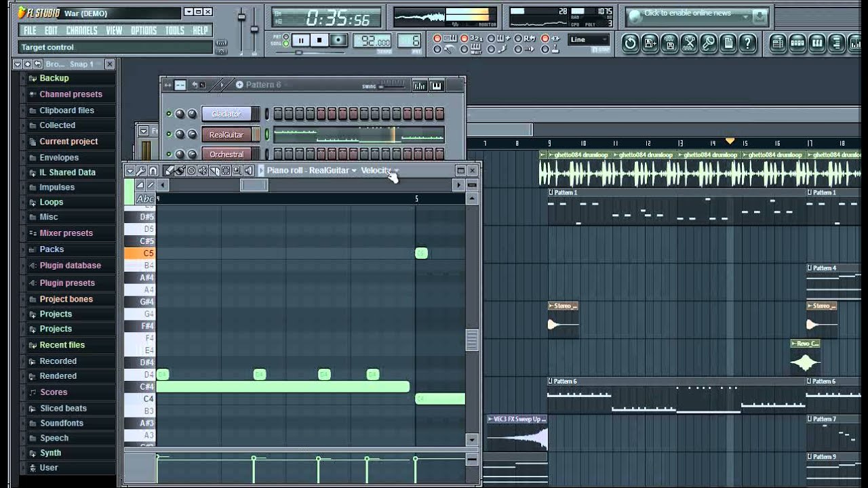868x488 pixels.
Task: Switch to Song mode radio button
Action: 285,43
